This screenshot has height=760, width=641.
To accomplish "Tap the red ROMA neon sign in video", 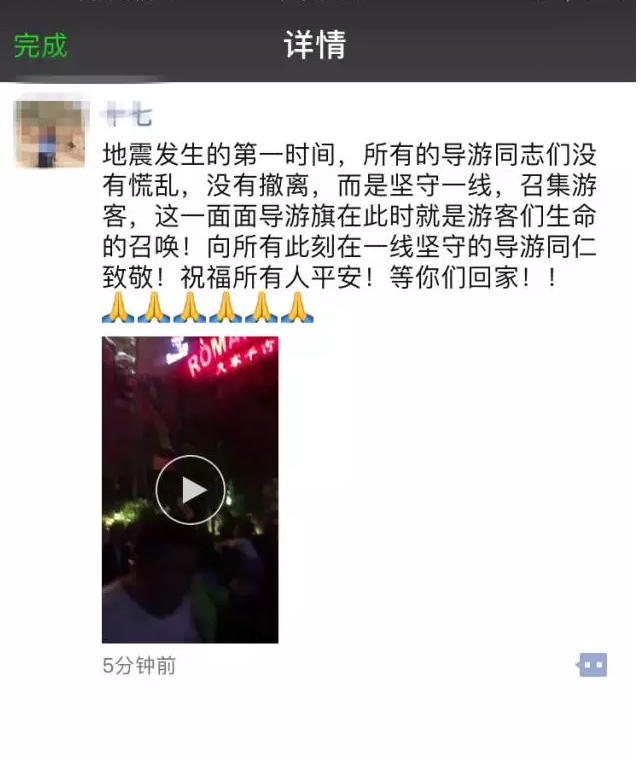I will tap(230, 355).
